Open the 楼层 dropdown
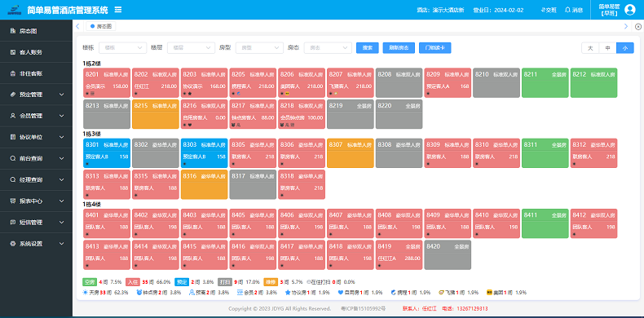This screenshot has height=318, width=644. 191,47
